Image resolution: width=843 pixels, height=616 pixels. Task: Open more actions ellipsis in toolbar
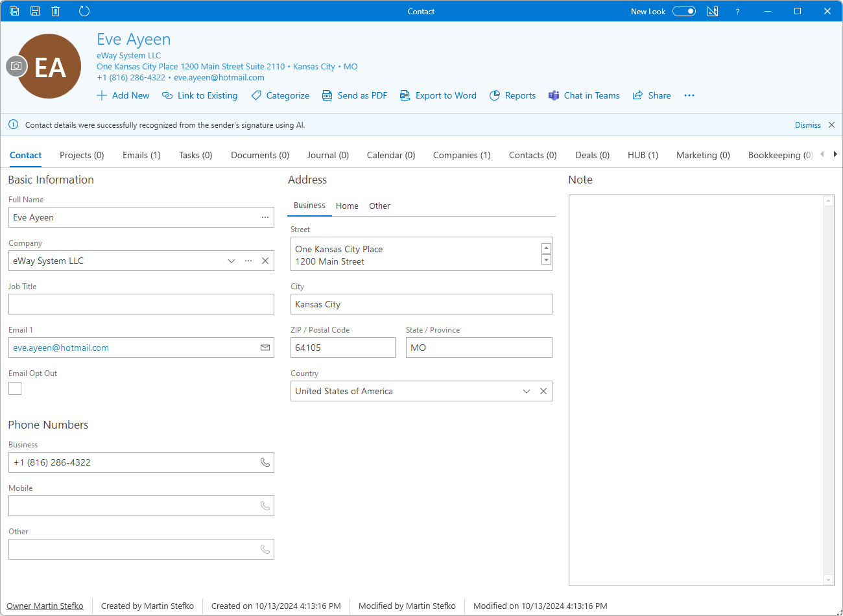coord(689,95)
